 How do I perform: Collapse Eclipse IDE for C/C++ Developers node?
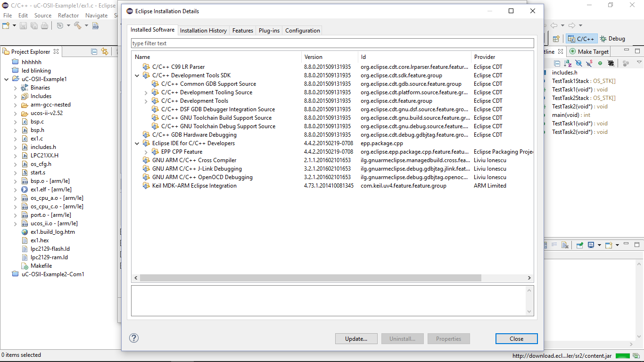pyautogui.click(x=137, y=143)
